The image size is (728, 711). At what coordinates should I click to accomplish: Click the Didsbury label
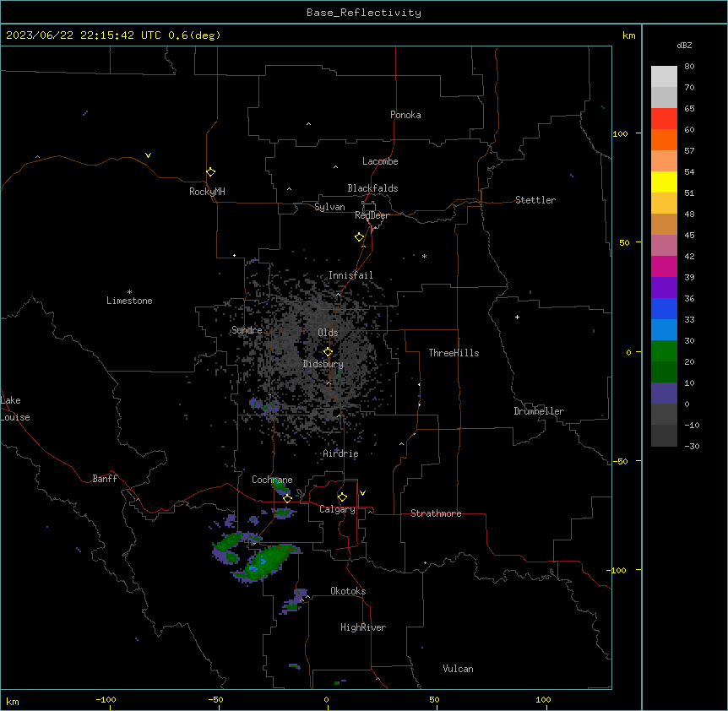(x=323, y=364)
